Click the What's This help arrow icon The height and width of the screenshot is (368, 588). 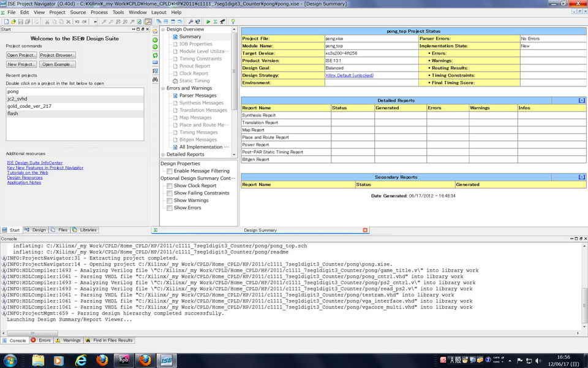[198, 22]
